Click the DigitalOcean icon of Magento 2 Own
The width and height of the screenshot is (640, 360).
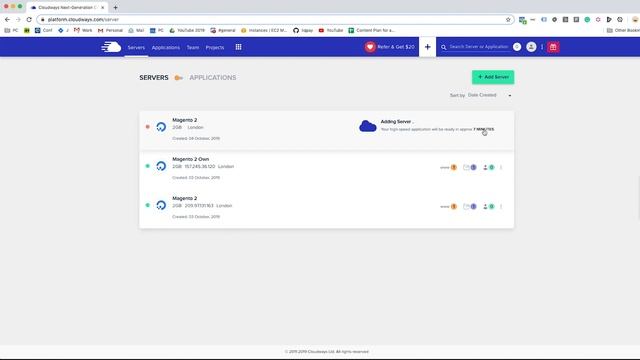pyautogui.click(x=161, y=166)
